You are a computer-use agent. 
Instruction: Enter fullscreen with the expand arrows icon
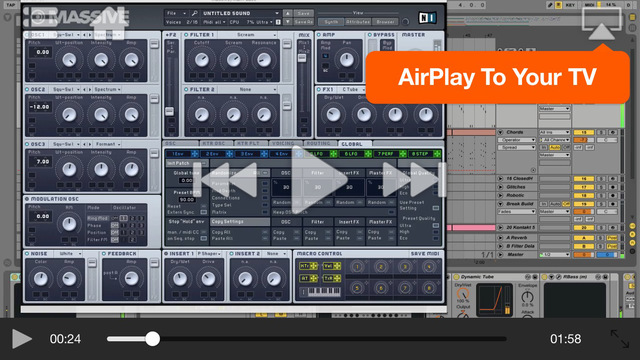click(620, 339)
